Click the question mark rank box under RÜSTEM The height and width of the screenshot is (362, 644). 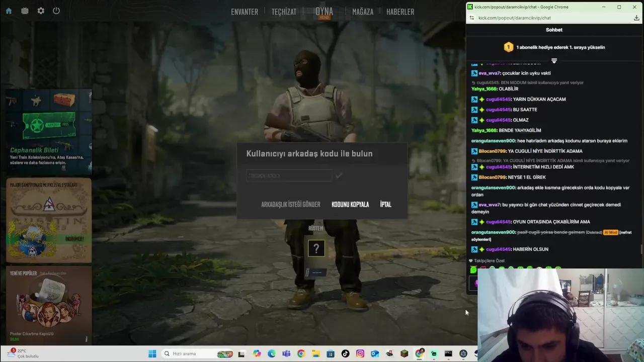316,248
